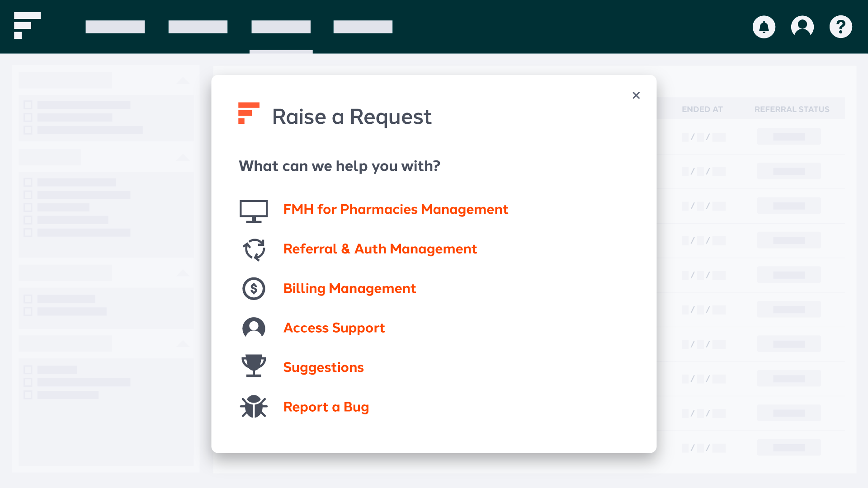Viewport: 868px width, 488px height.
Task: Click the app logo in the top navigation
Action: pyautogui.click(x=27, y=26)
